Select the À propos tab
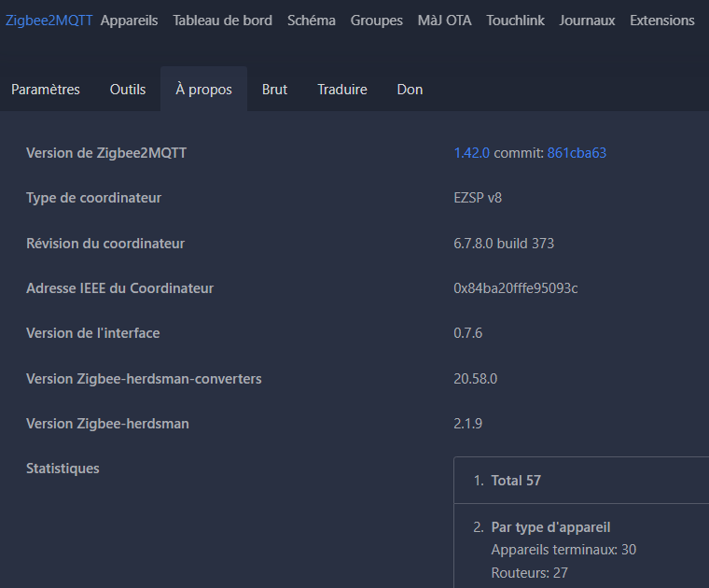Screen dimensions: 709x588 point(203,90)
